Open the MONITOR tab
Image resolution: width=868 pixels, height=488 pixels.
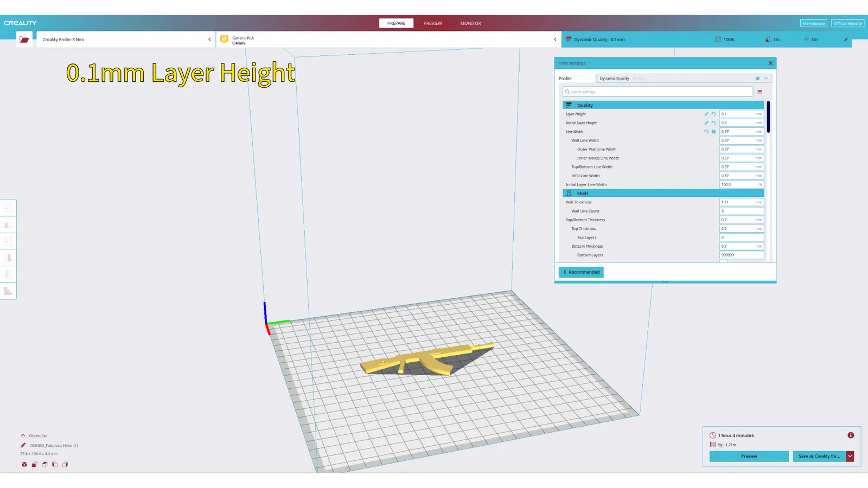(470, 23)
